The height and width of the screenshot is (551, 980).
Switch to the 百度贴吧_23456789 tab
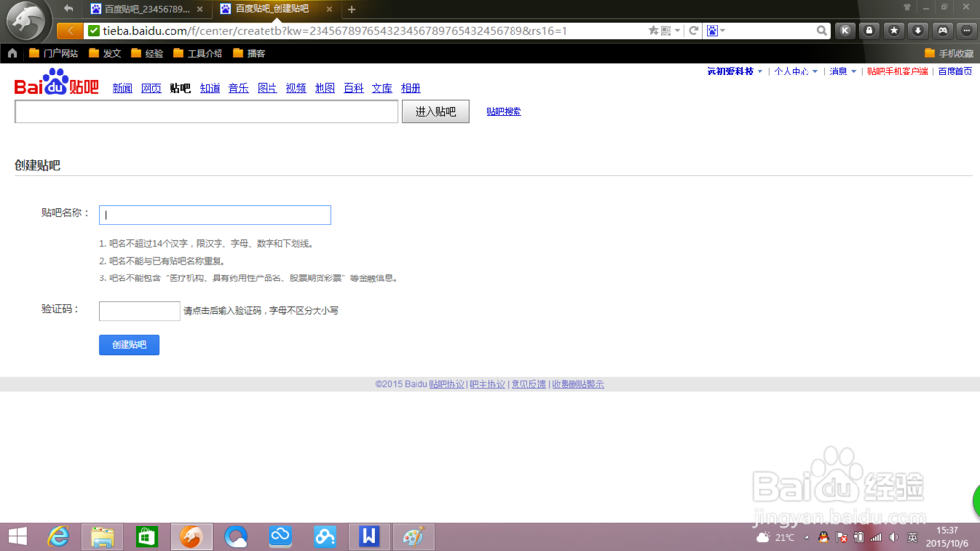[x=147, y=9]
